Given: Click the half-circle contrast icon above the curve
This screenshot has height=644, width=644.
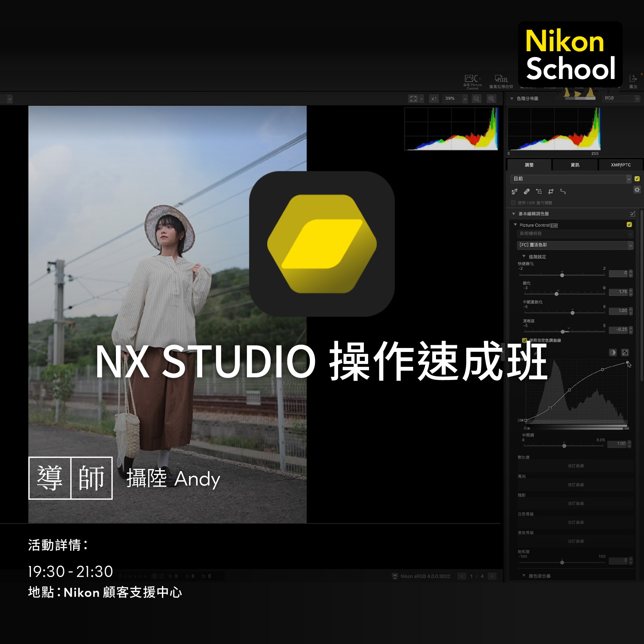Looking at the screenshot, I should pyautogui.click(x=613, y=353).
